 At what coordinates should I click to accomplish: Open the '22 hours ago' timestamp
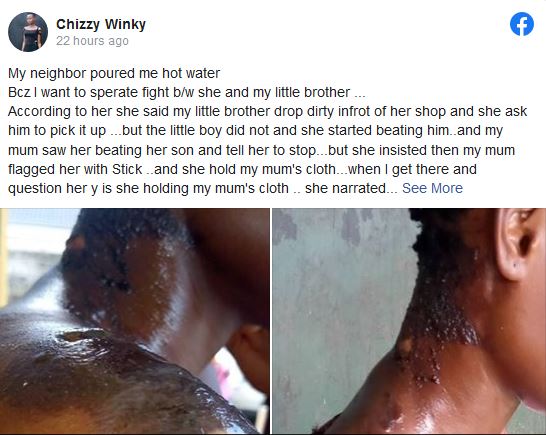point(92,41)
